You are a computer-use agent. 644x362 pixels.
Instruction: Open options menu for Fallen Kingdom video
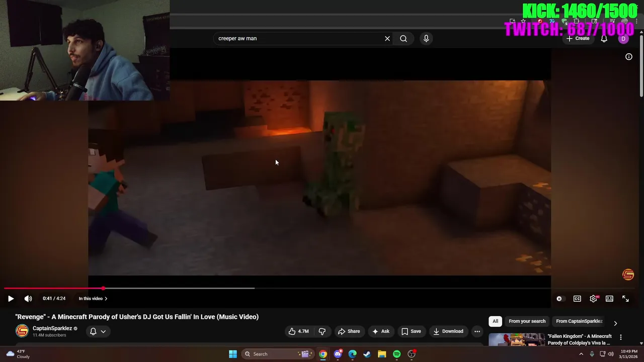[x=621, y=337]
